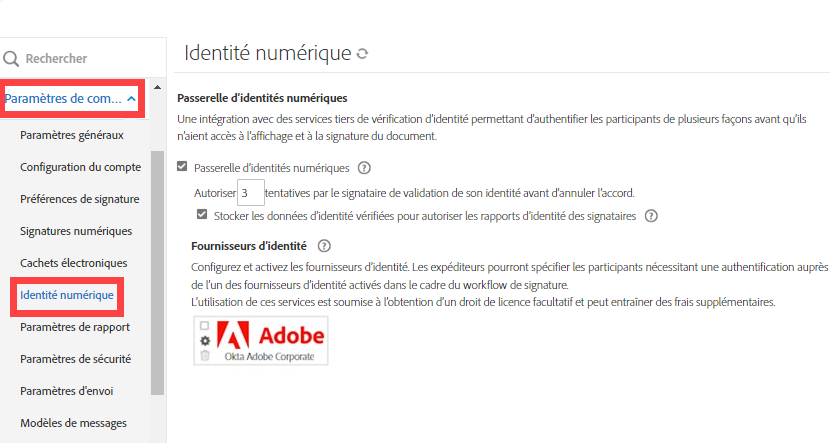Open settings gear for Okta Adobe Corporate
The height and width of the screenshot is (443, 830).
click(205, 341)
